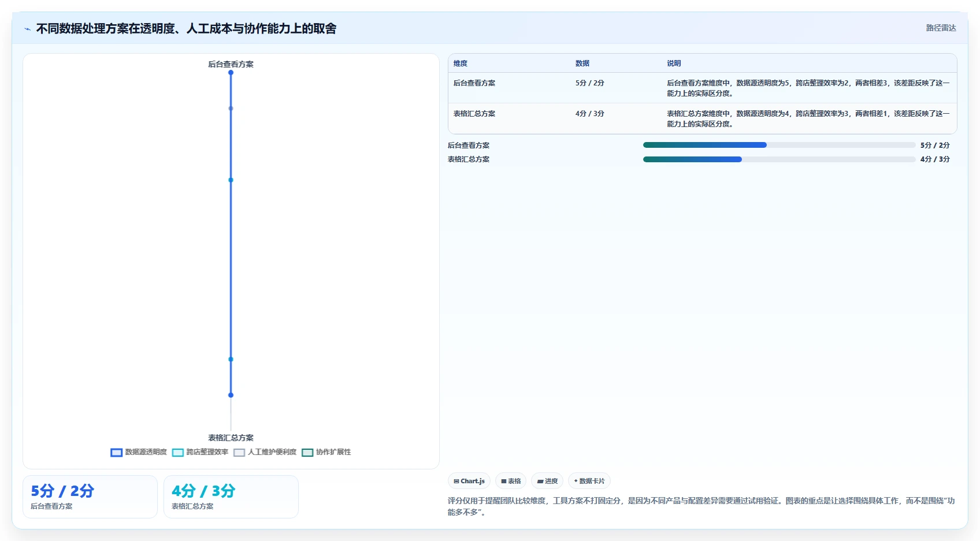Click the 路径雷达 label in the header
The height and width of the screenshot is (541, 980).
pos(941,28)
